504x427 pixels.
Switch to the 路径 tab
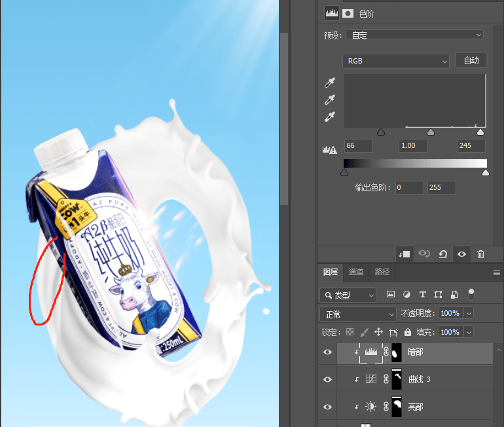tap(382, 272)
